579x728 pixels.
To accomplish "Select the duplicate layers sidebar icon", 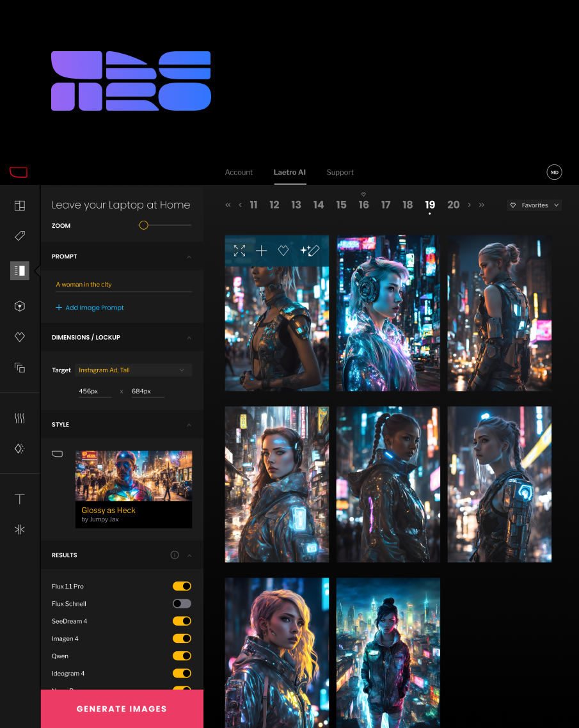I will (x=19, y=368).
